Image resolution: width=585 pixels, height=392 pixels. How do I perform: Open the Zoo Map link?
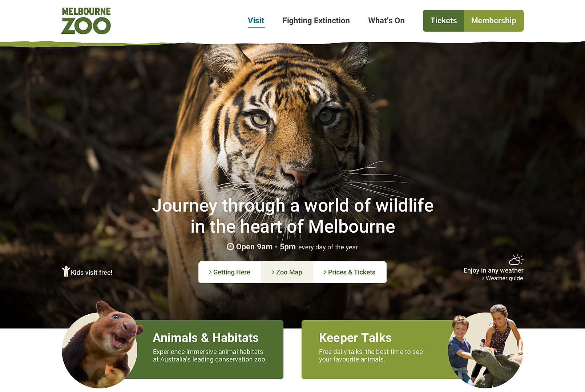pyautogui.click(x=287, y=272)
